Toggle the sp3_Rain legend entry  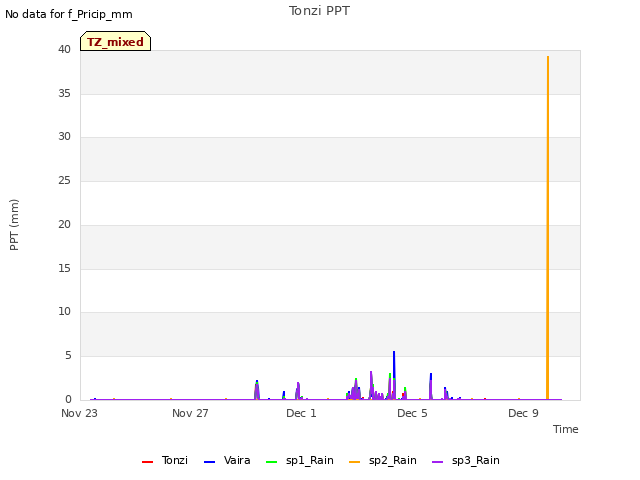point(466,460)
